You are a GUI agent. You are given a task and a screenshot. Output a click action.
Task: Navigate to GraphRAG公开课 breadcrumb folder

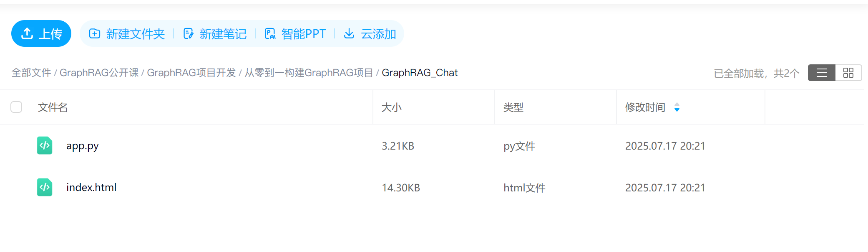point(99,73)
